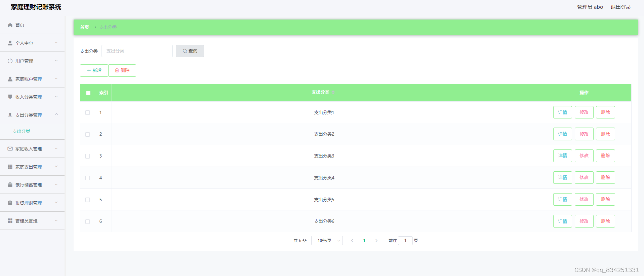Focus the 支出分类 search input field
The image size is (644, 276).
(x=137, y=51)
